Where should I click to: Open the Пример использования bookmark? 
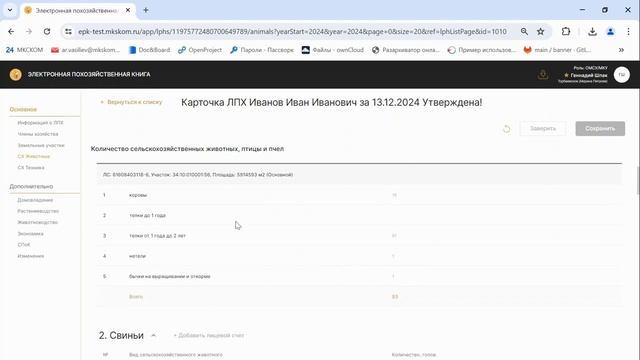482,50
